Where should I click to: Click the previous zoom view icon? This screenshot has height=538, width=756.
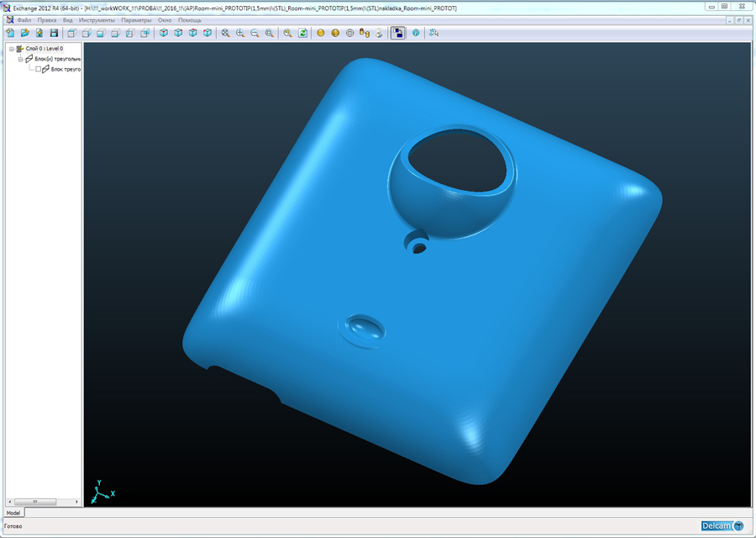point(288,33)
